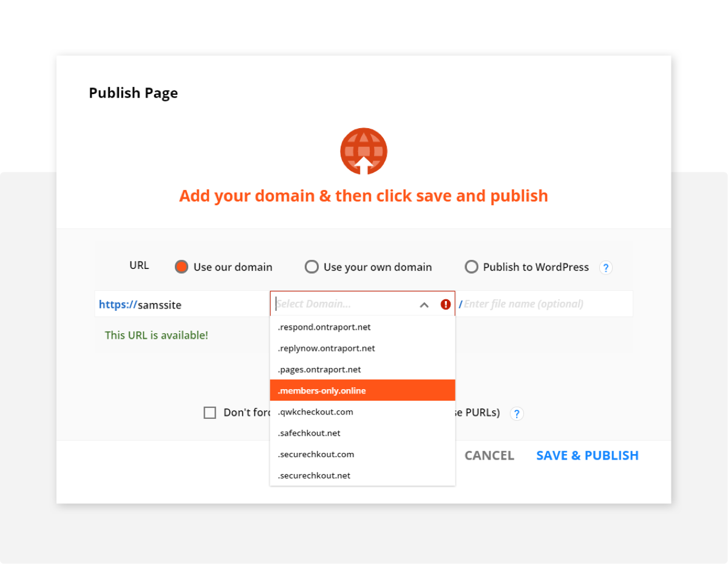728x564 pixels.
Task: Pick the ".qwkcheckout.com" domain option
Action: [x=316, y=412]
